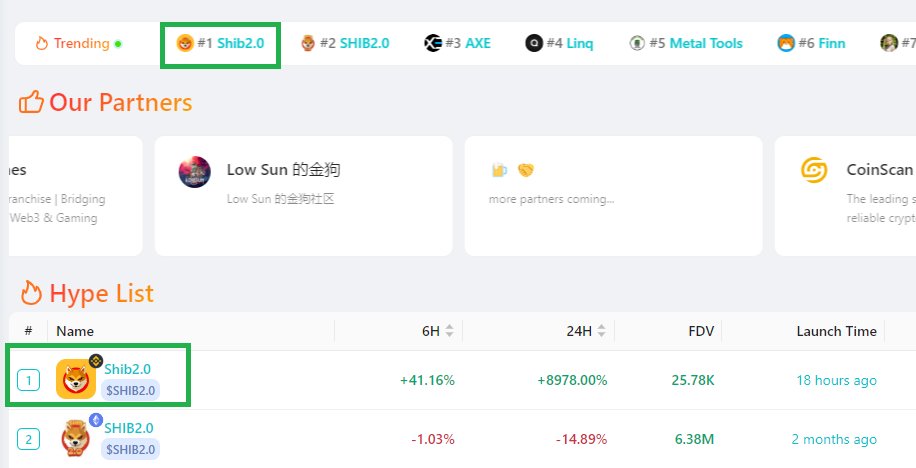Click the $SHIB2.0 tag in row 1

click(130, 390)
